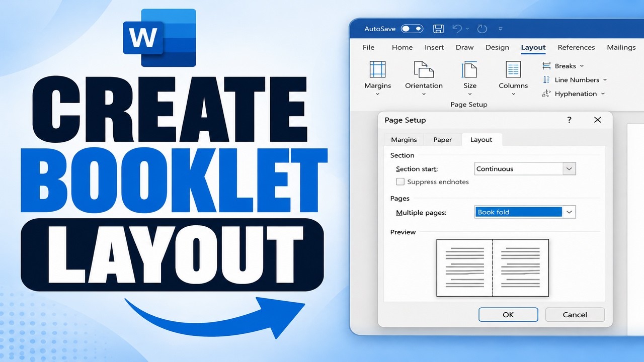Click the Save floppy disk icon
644x362 pixels.
click(x=438, y=29)
